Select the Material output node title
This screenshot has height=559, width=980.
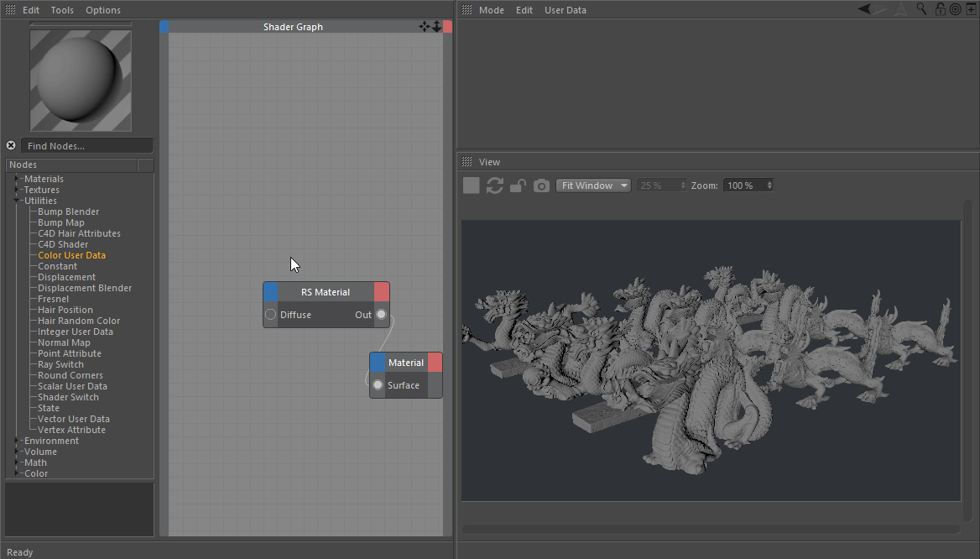405,363
